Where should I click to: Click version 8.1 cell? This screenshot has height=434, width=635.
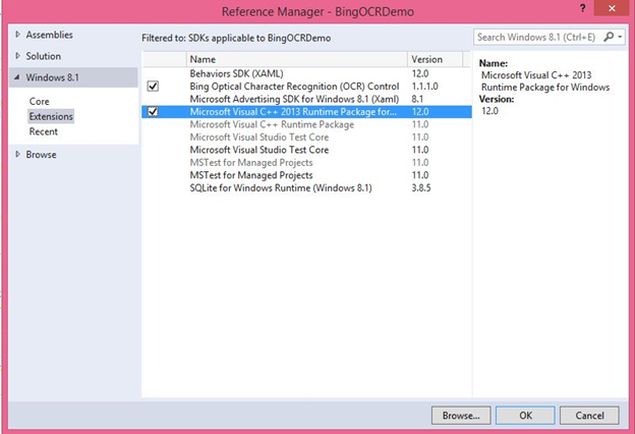(x=418, y=99)
